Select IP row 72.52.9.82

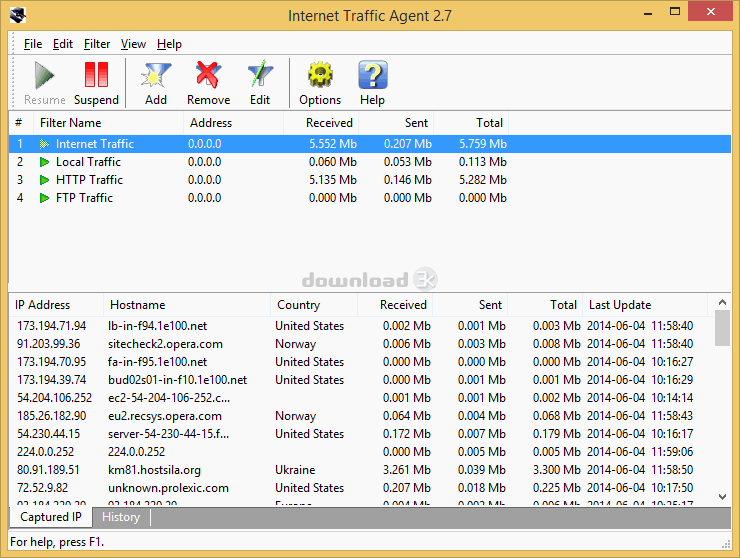tap(362, 488)
